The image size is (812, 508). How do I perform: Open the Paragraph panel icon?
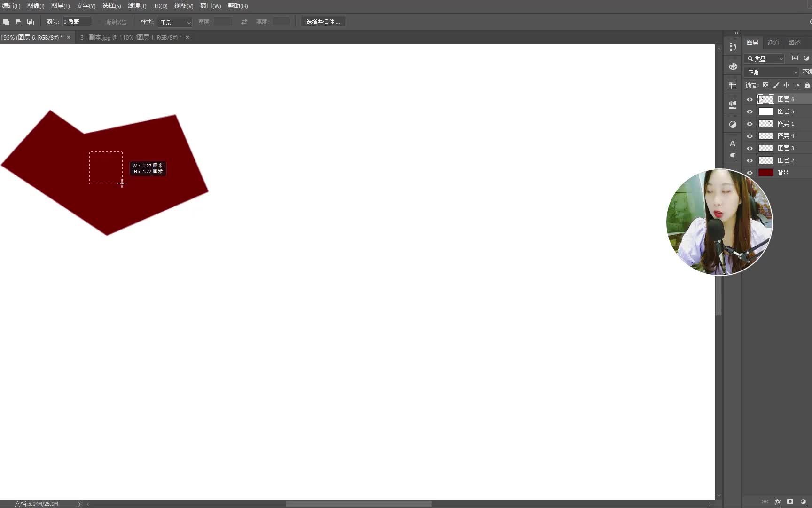733,156
